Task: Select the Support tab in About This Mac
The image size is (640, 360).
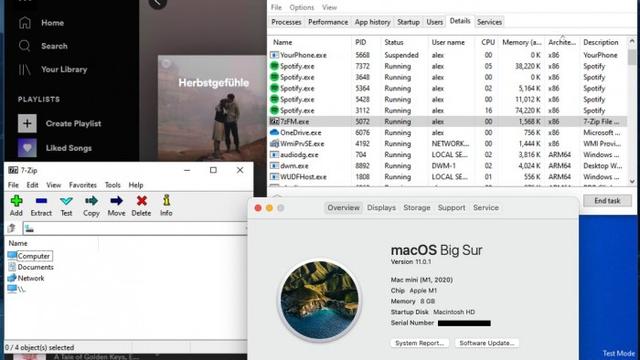Action: click(451, 208)
